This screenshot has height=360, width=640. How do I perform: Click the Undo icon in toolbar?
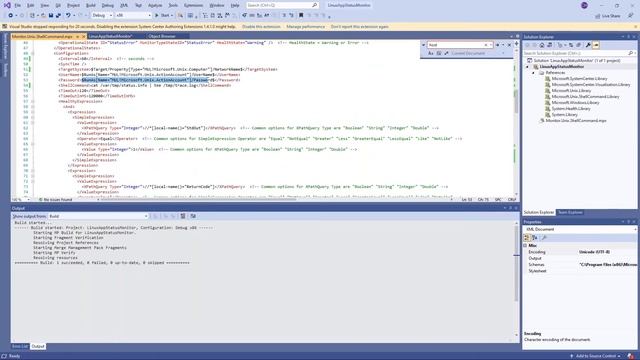click(x=68, y=16)
